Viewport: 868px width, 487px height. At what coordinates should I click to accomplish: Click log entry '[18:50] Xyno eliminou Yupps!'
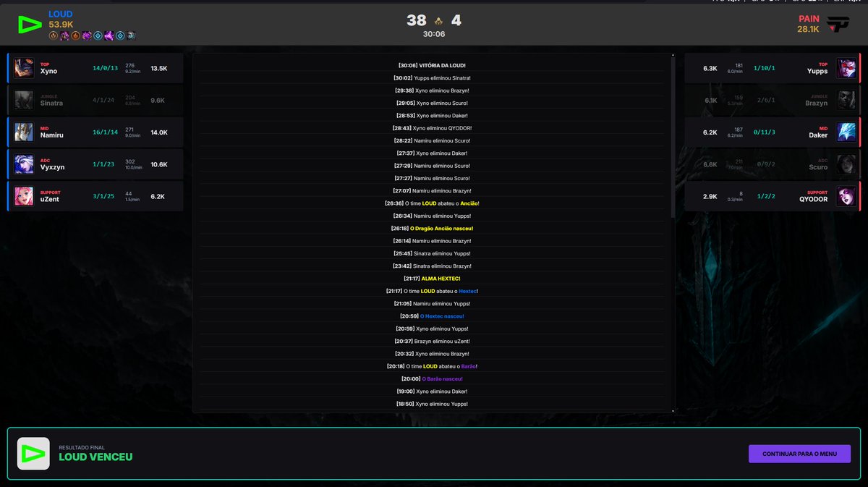[432, 404]
